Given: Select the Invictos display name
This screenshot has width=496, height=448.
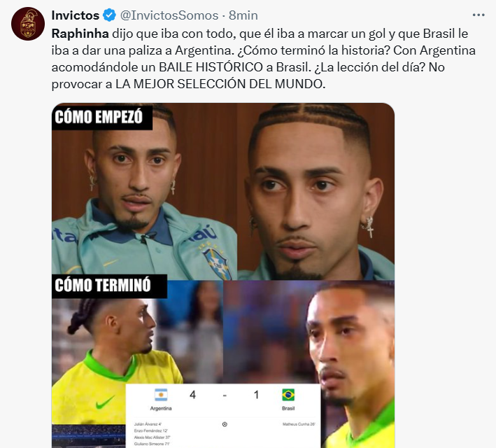Looking at the screenshot, I should 76,15.
